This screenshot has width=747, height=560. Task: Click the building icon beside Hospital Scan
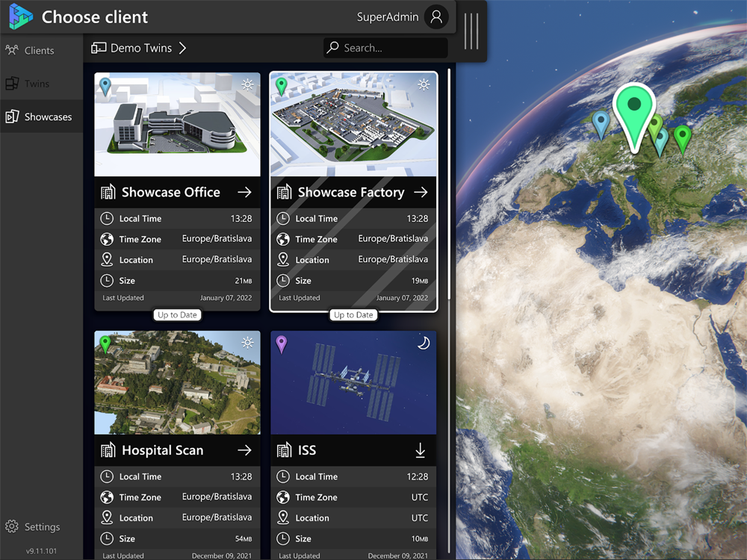108,450
